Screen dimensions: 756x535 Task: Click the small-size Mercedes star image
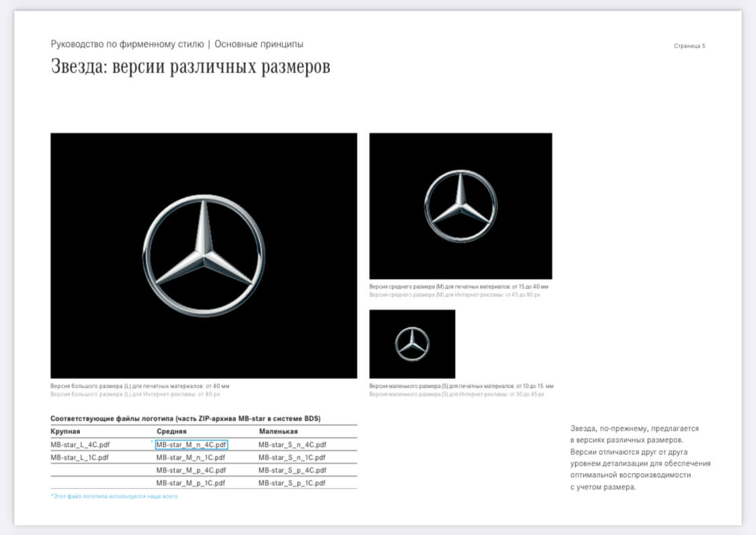[x=412, y=344]
